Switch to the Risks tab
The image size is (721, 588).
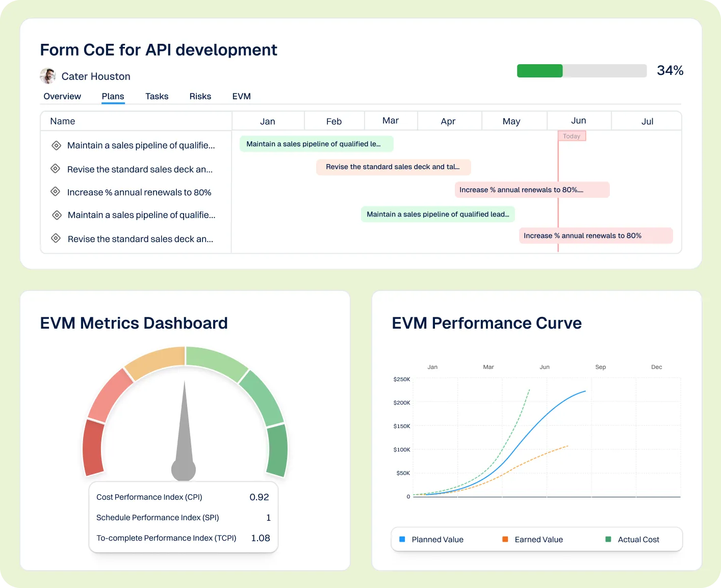point(200,96)
